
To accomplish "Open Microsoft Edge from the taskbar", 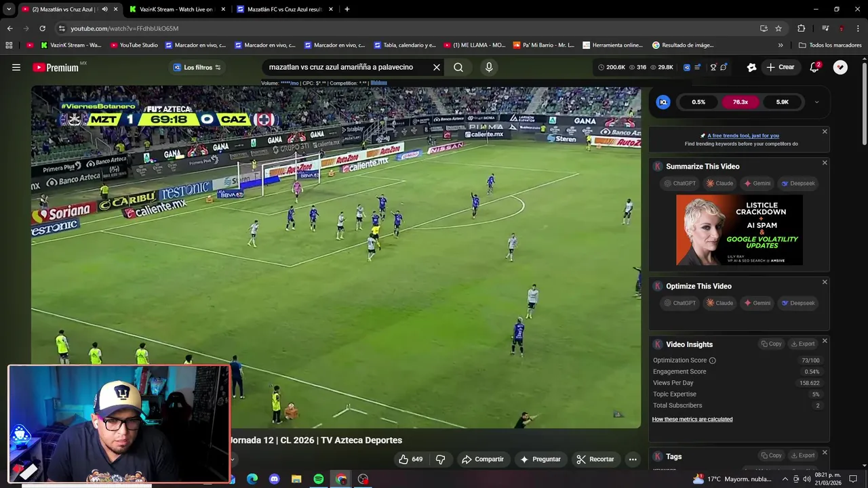I will tap(252, 479).
